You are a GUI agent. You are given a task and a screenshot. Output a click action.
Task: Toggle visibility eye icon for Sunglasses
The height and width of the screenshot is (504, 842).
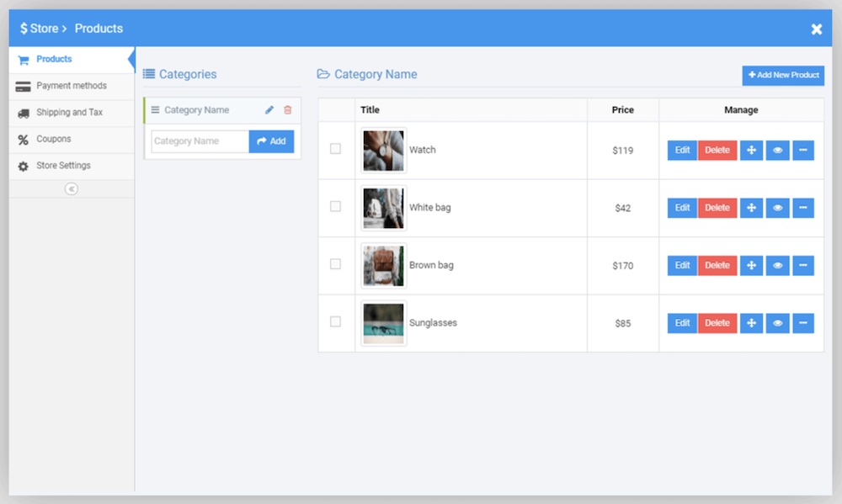coord(777,323)
